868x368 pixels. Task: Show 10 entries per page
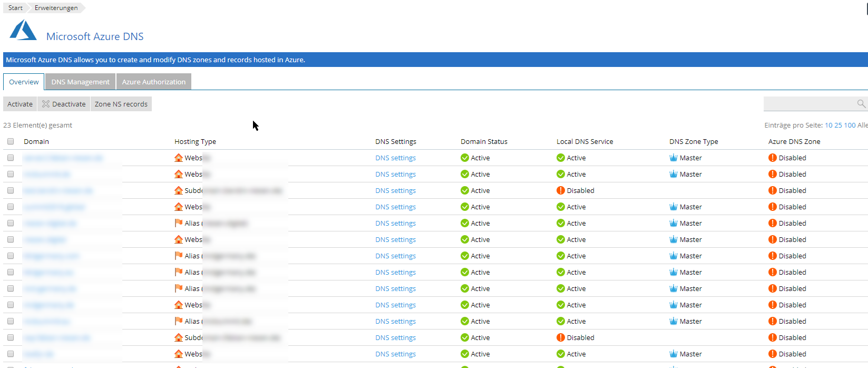[x=828, y=125]
